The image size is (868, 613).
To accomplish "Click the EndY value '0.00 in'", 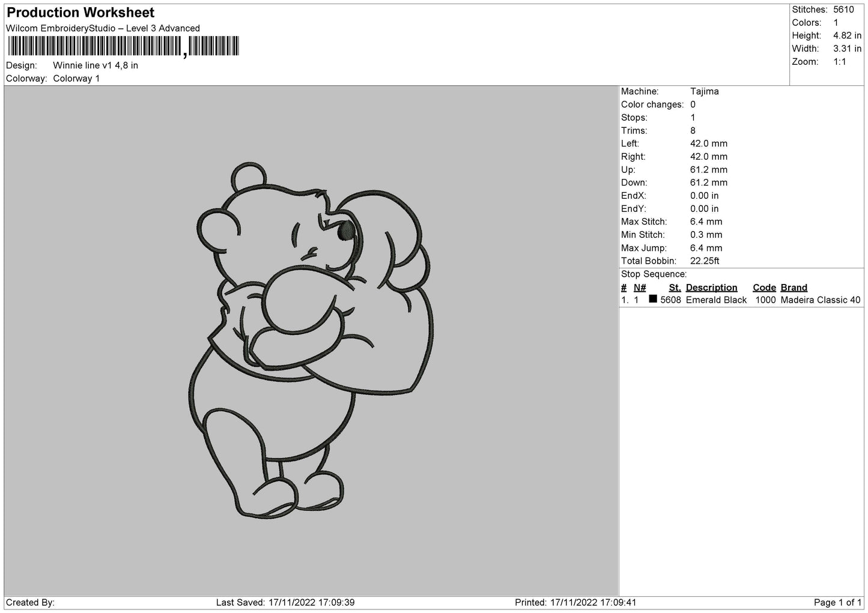I will pos(704,209).
